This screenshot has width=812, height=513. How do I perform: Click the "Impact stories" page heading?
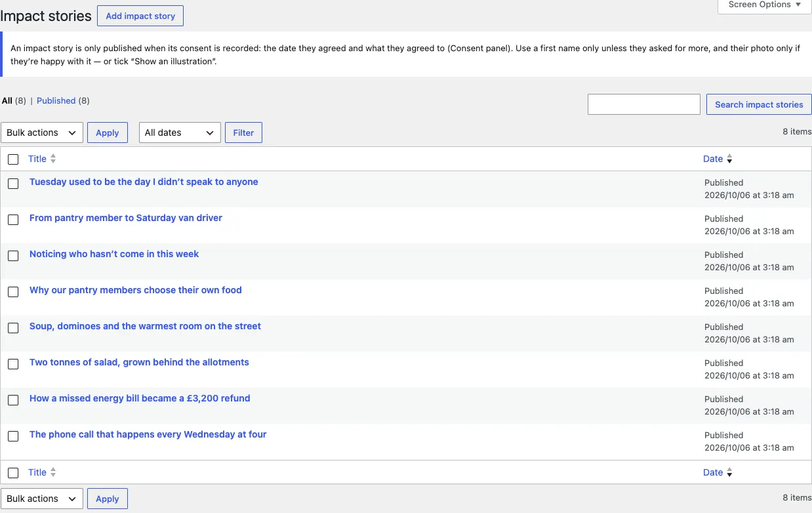pos(46,16)
